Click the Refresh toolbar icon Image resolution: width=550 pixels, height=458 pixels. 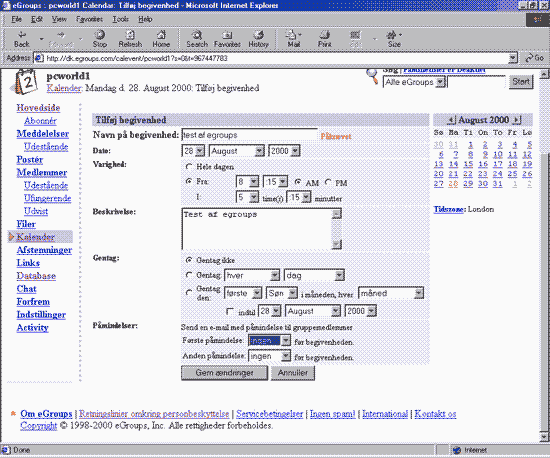130,39
